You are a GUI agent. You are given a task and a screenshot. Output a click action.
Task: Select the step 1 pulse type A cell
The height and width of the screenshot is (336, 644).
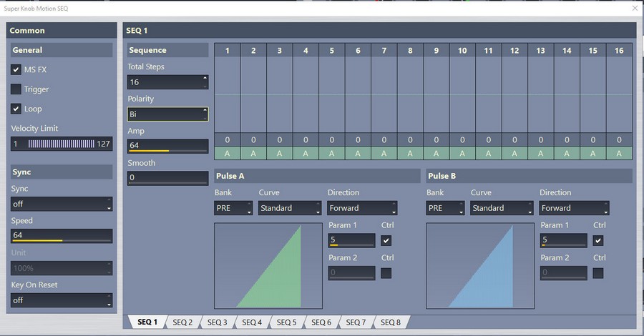[227, 153]
